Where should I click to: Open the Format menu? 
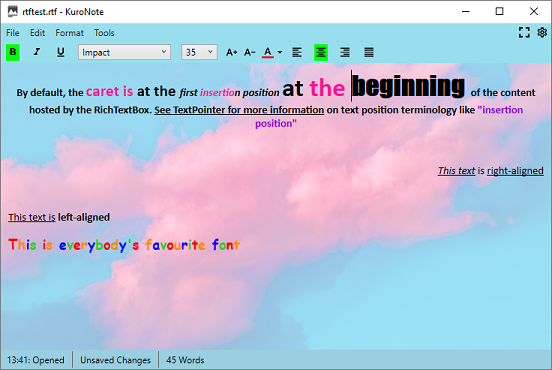69,33
